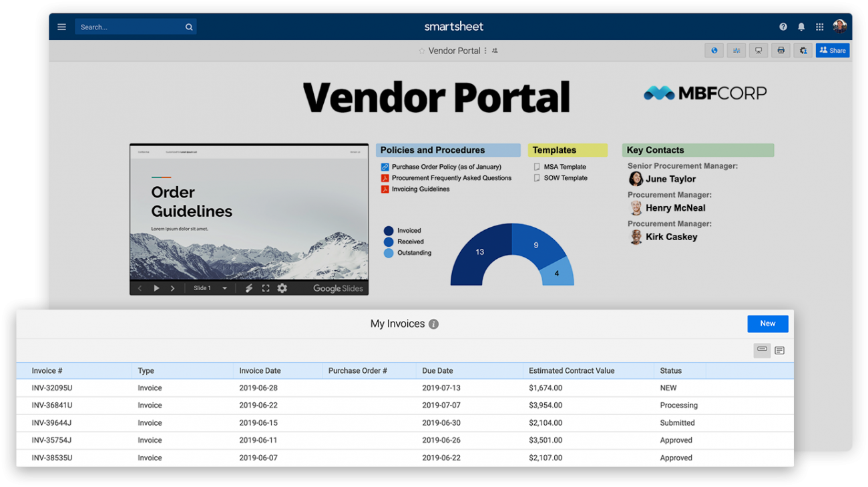
Task: Switch invoices to compact row view
Action: 762,350
